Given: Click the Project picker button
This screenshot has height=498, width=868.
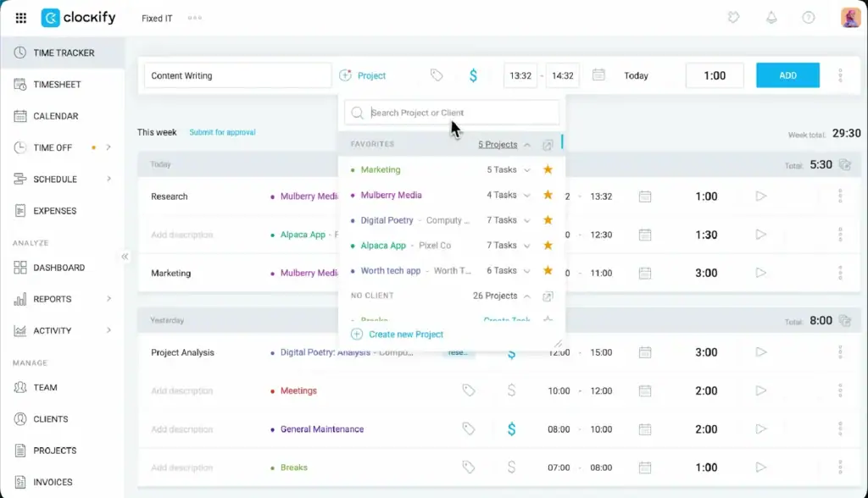Looking at the screenshot, I should [362, 75].
